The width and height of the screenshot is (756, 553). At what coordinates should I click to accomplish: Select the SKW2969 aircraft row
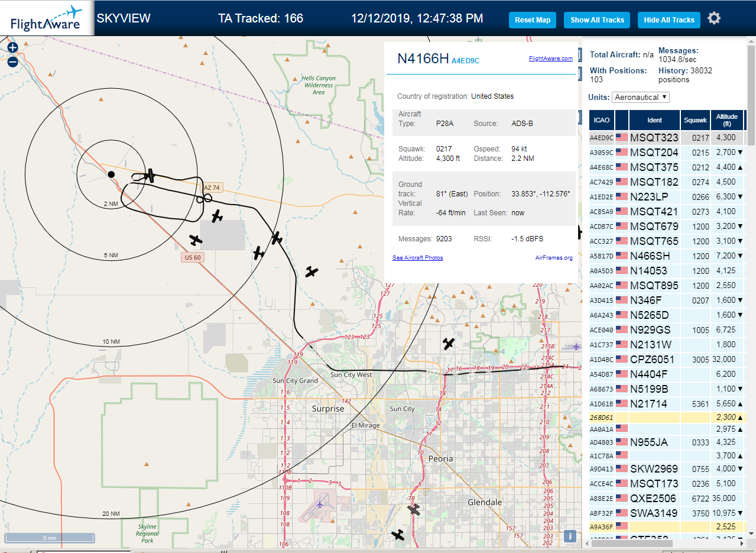click(667, 469)
